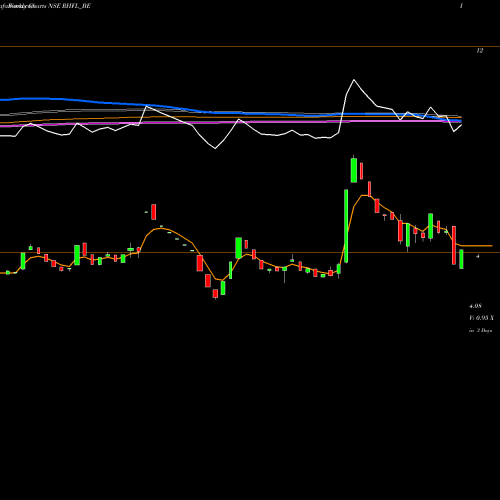
Task: Click the 'NSE BHFL_BE' chart title text
Action: coord(69,6)
